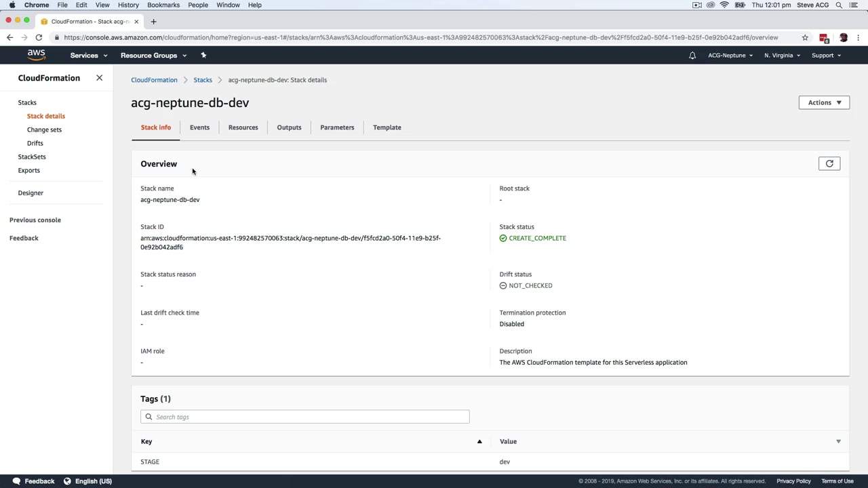This screenshot has width=868, height=488.
Task: Open the Chrome three-dot menu
Action: pyautogui.click(x=859, y=38)
